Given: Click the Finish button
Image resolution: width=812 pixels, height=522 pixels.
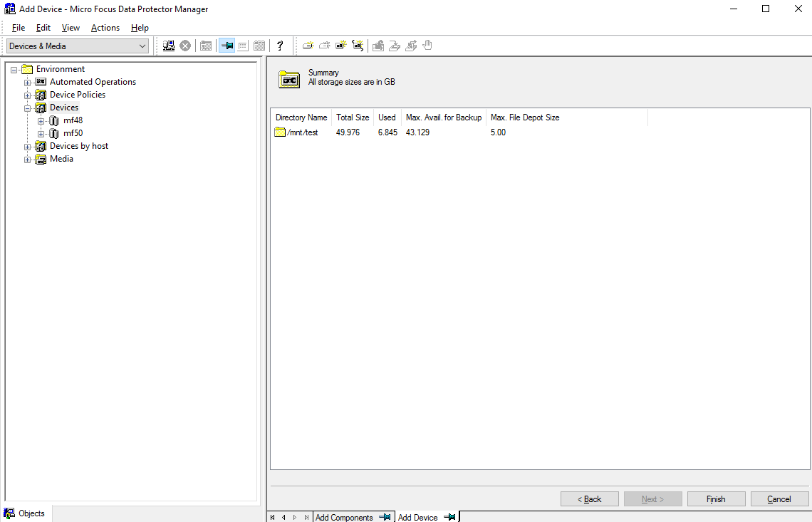Looking at the screenshot, I should pos(716,498).
